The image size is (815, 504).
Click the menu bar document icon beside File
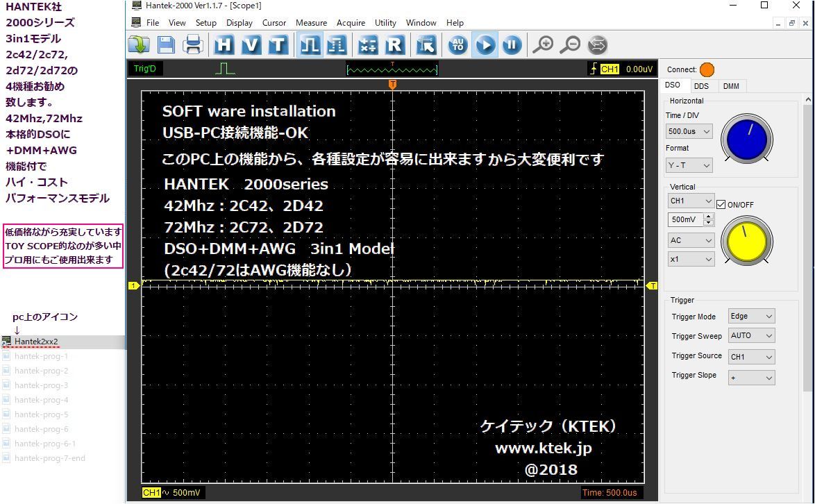[136, 22]
